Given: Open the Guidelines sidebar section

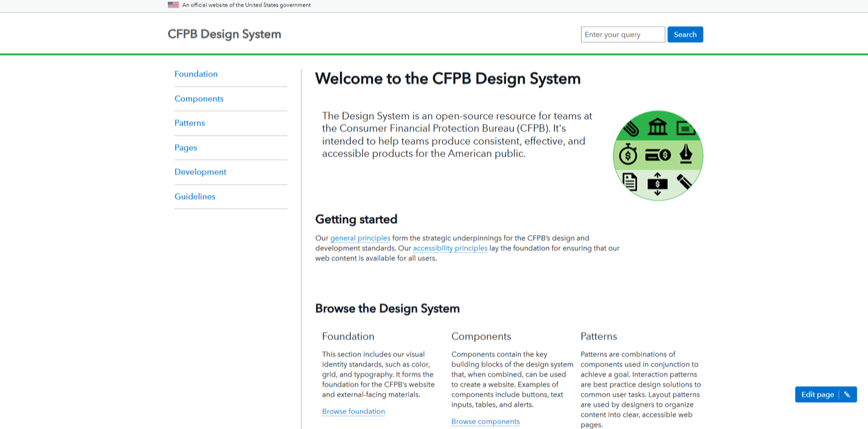Looking at the screenshot, I should (x=195, y=196).
